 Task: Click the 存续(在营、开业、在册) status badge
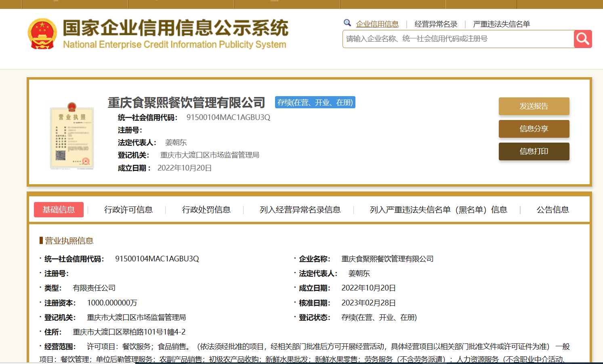coord(315,103)
